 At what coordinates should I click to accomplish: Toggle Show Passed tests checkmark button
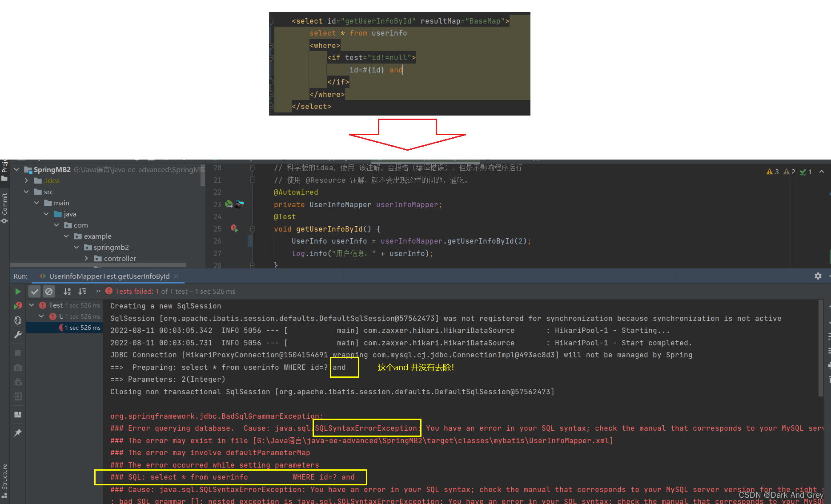click(35, 292)
